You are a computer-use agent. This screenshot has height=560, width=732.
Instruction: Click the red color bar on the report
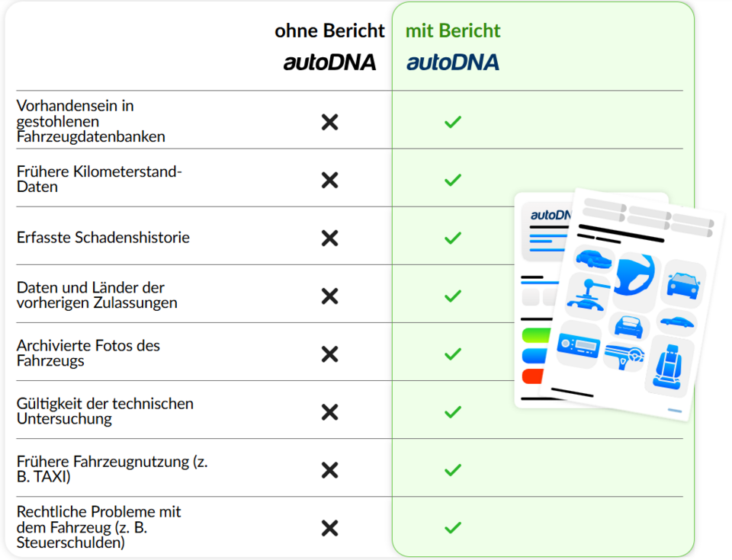(531, 376)
